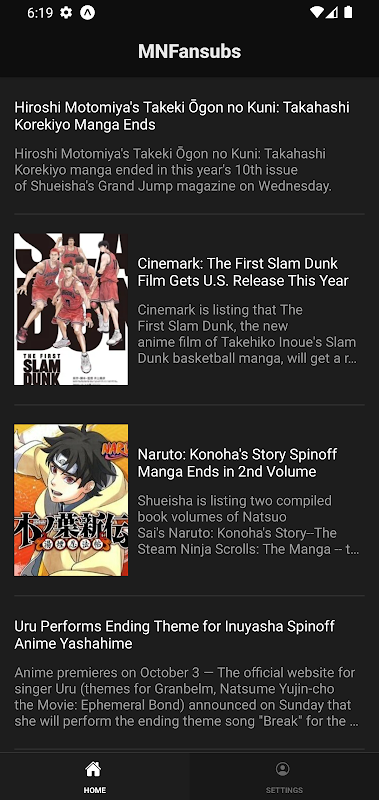Switch to the SETTINGS tab label
The width and height of the screenshot is (379, 800).
(284, 790)
